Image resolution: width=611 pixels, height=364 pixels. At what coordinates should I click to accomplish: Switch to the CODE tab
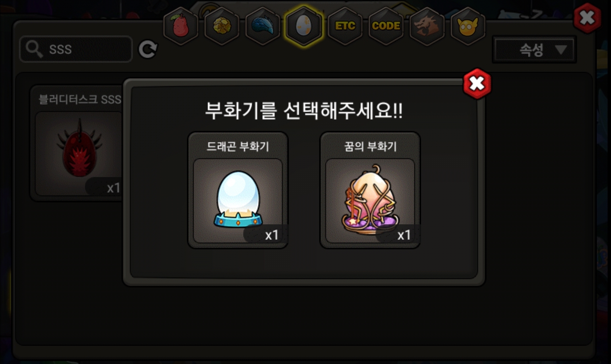click(x=386, y=26)
